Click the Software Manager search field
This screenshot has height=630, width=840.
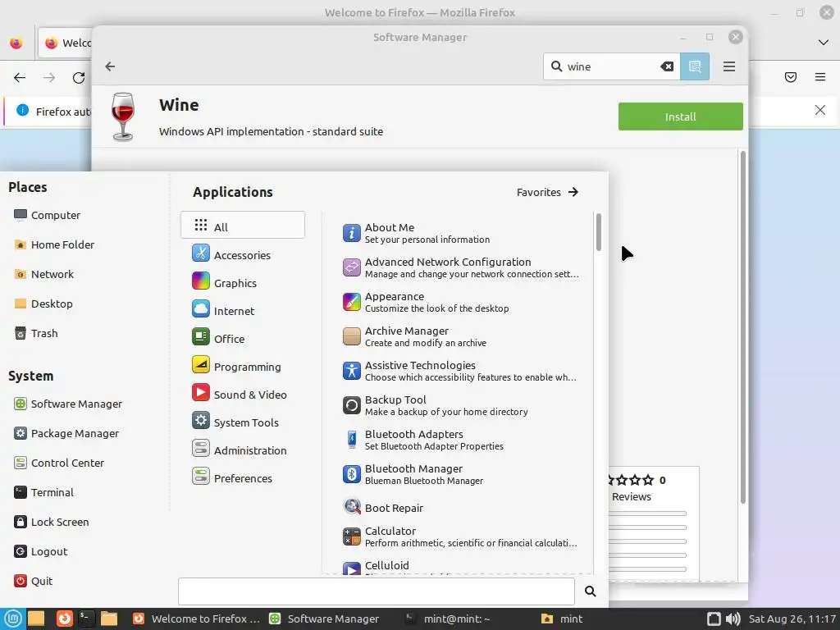pos(610,66)
